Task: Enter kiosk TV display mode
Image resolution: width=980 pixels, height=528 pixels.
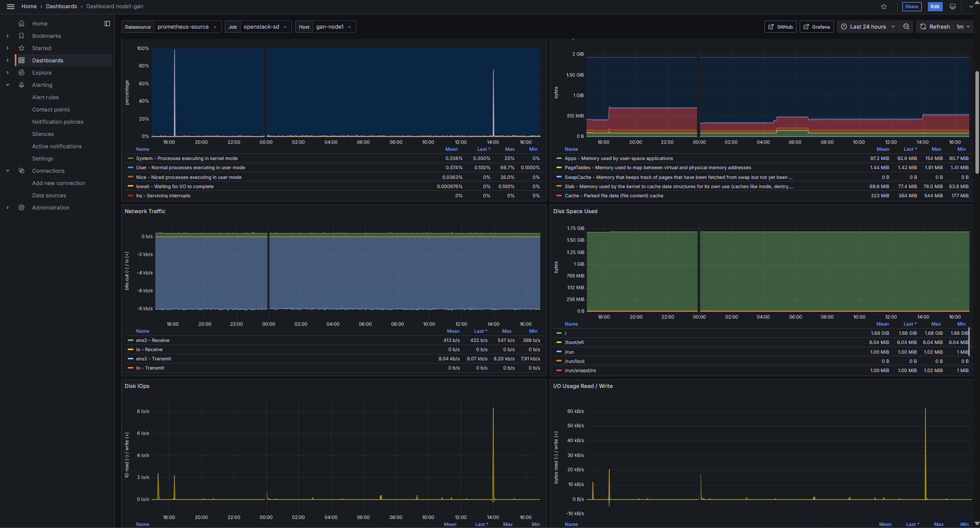Action: 952,7
